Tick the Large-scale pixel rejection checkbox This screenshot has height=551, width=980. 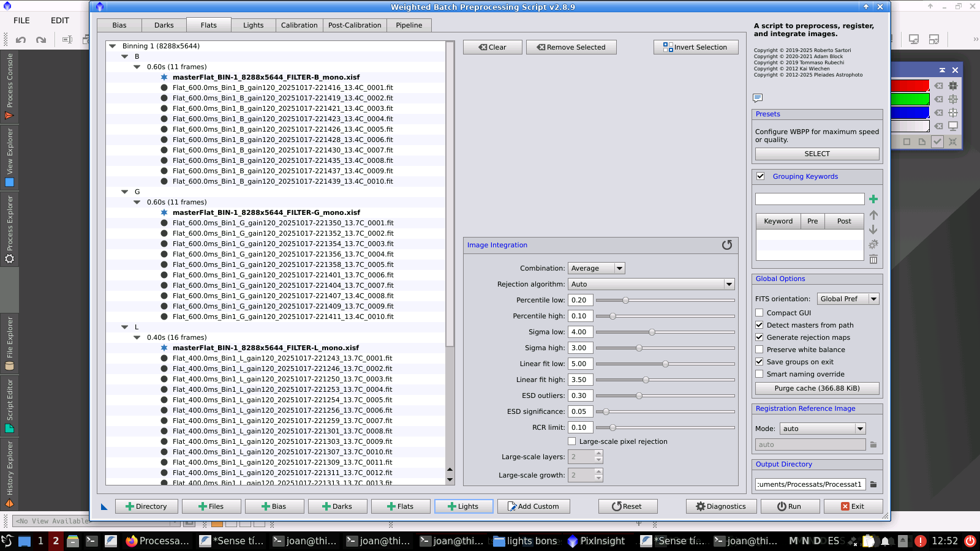(572, 441)
